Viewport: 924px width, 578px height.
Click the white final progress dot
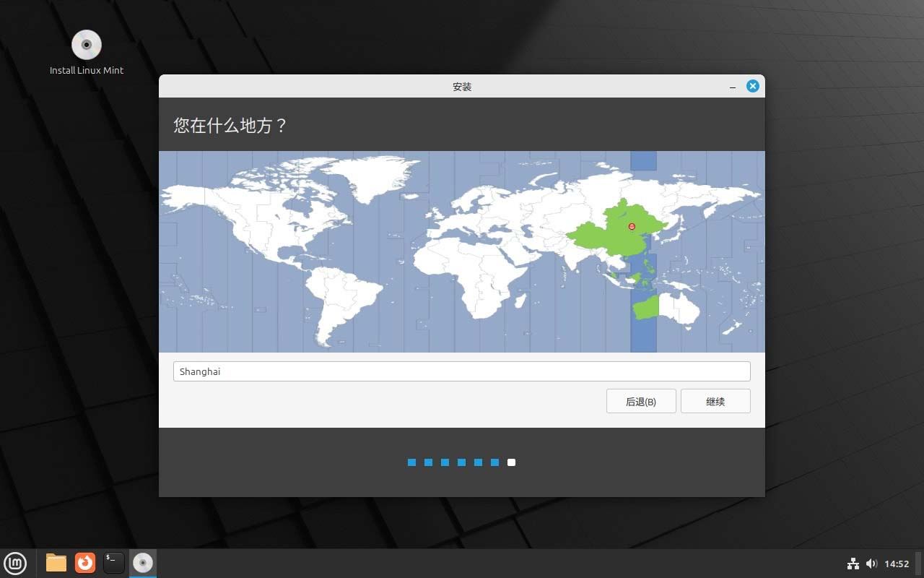pyautogui.click(x=511, y=462)
